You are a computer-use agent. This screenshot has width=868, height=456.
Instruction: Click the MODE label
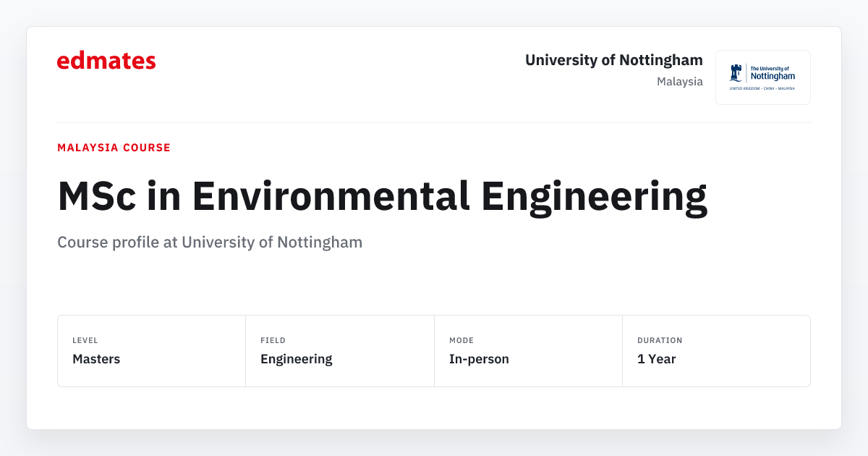click(461, 340)
